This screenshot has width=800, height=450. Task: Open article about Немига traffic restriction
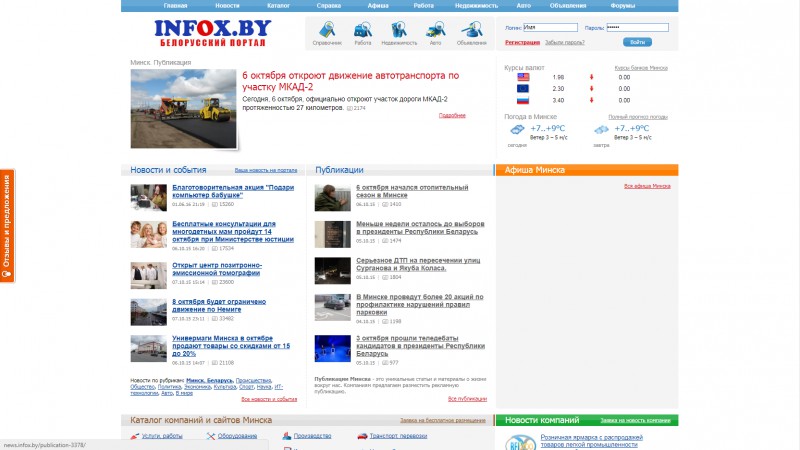point(219,306)
